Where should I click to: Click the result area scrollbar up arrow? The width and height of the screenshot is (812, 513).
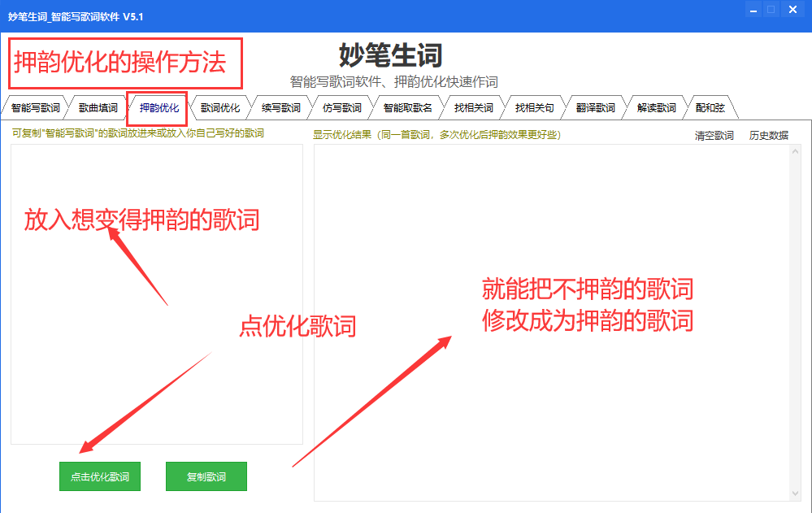click(x=796, y=151)
